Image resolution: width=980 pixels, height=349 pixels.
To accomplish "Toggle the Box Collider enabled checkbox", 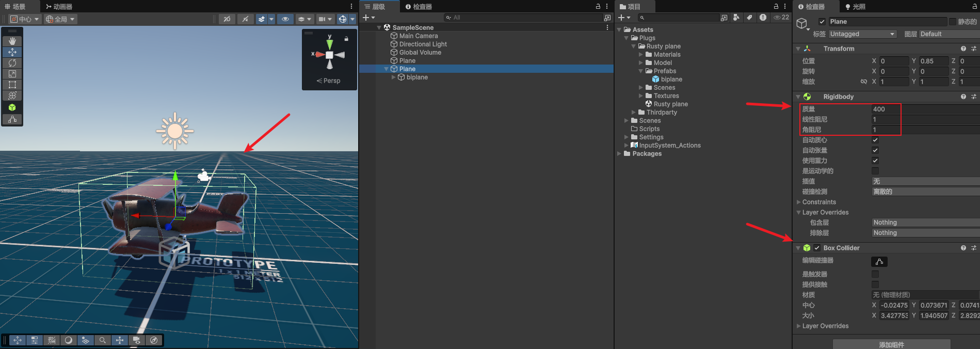I will click(x=817, y=248).
